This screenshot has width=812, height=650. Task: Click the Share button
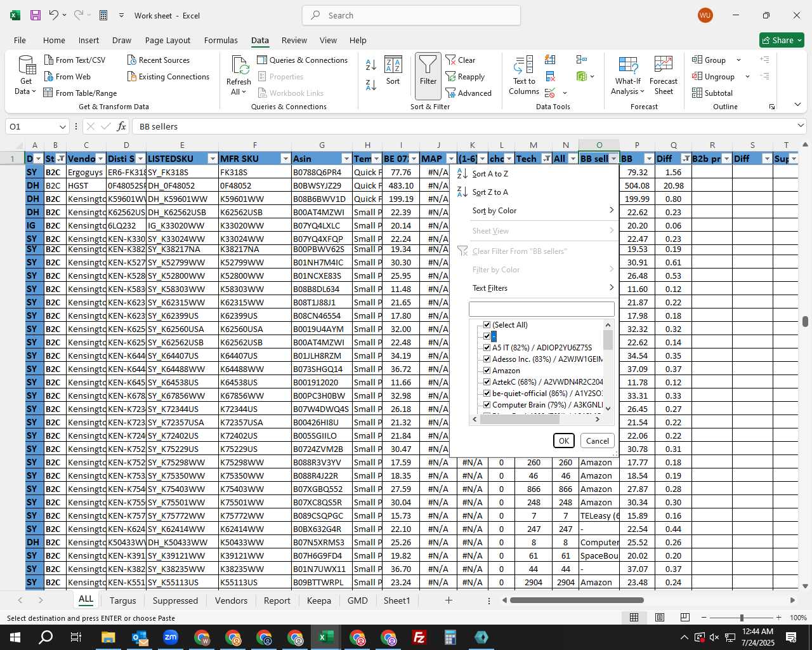point(782,40)
